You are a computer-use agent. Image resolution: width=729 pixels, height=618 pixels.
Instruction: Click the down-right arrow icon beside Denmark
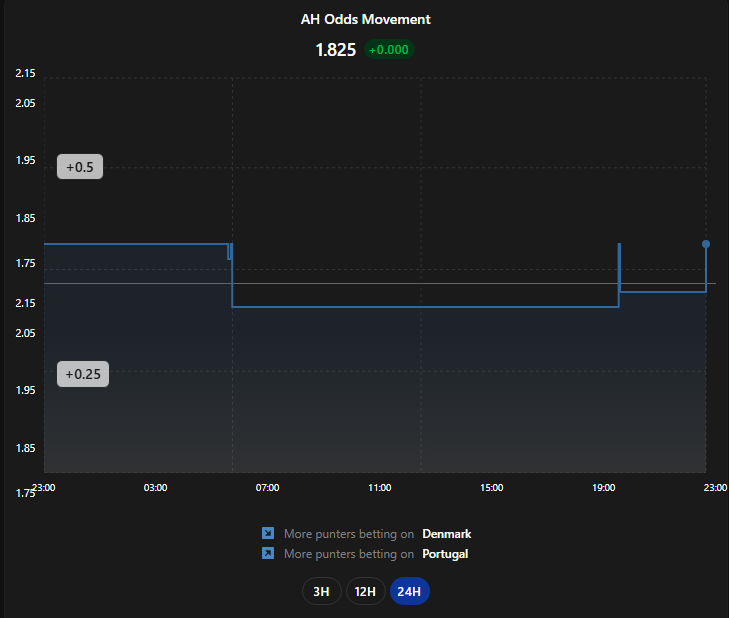[268, 533]
